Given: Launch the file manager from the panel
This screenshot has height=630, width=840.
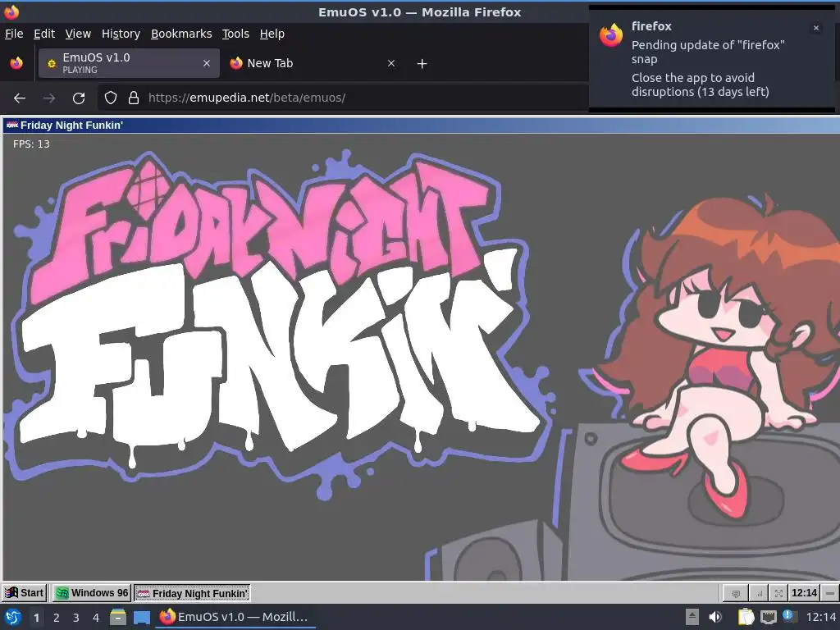Looking at the screenshot, I should pos(118,617).
